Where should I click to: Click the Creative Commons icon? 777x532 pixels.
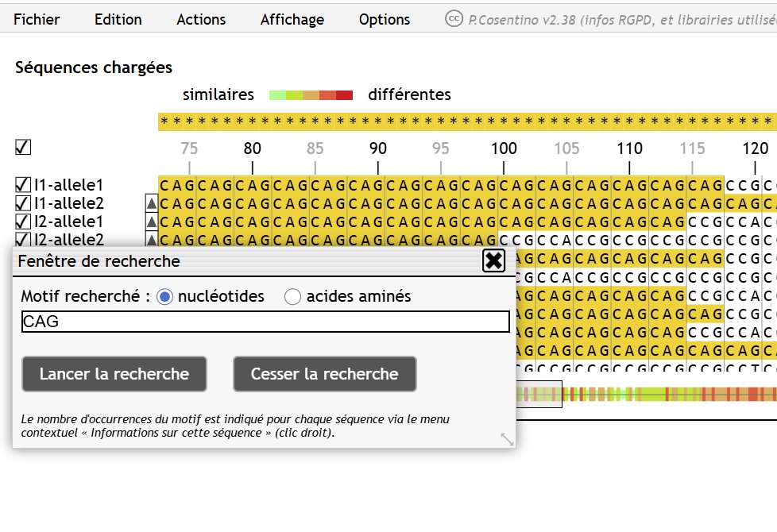pos(454,19)
